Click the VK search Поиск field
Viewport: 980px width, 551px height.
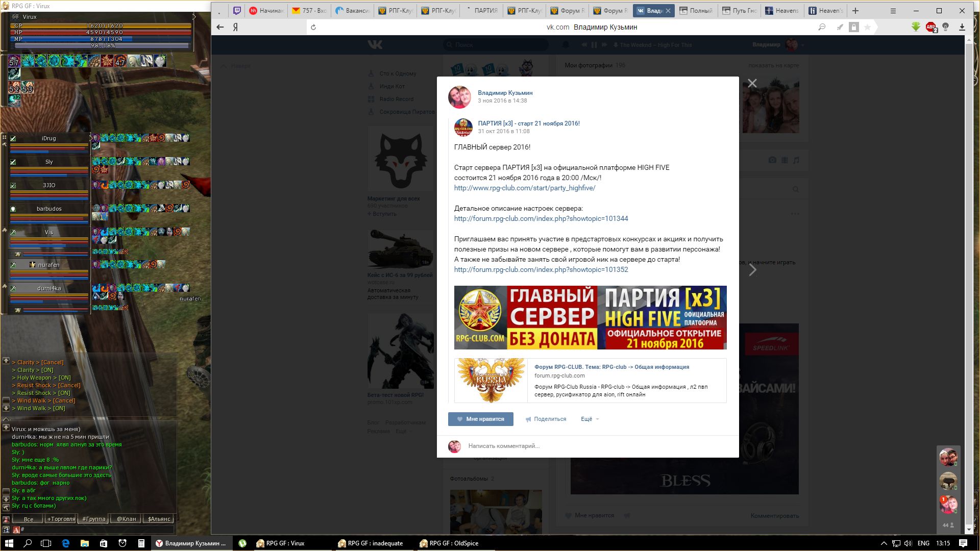pyautogui.click(x=495, y=45)
